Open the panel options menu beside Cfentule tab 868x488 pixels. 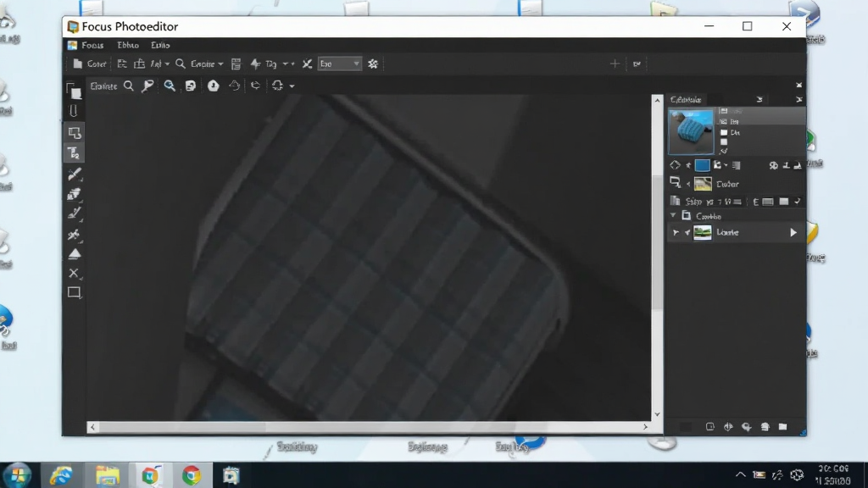[x=759, y=100]
